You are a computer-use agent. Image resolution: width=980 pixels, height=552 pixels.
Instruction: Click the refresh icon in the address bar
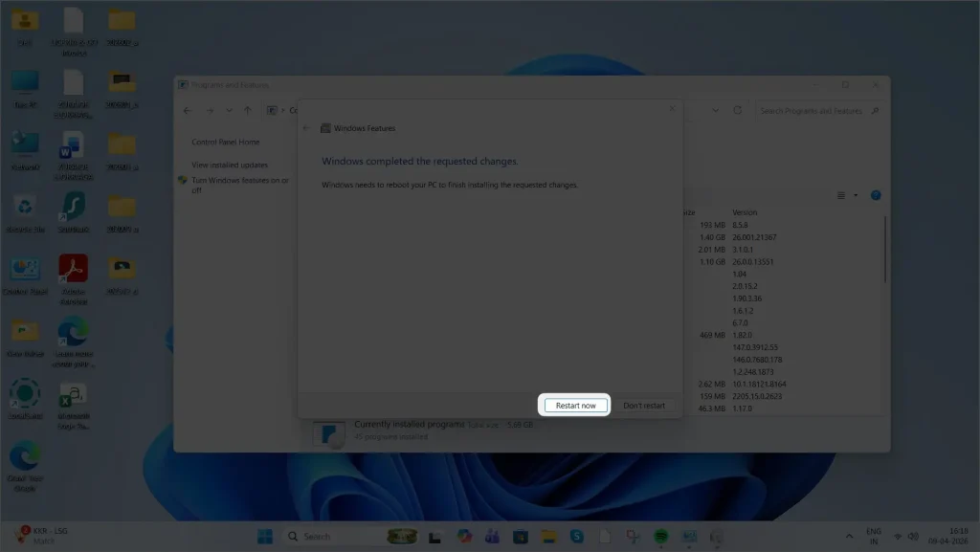[737, 110]
